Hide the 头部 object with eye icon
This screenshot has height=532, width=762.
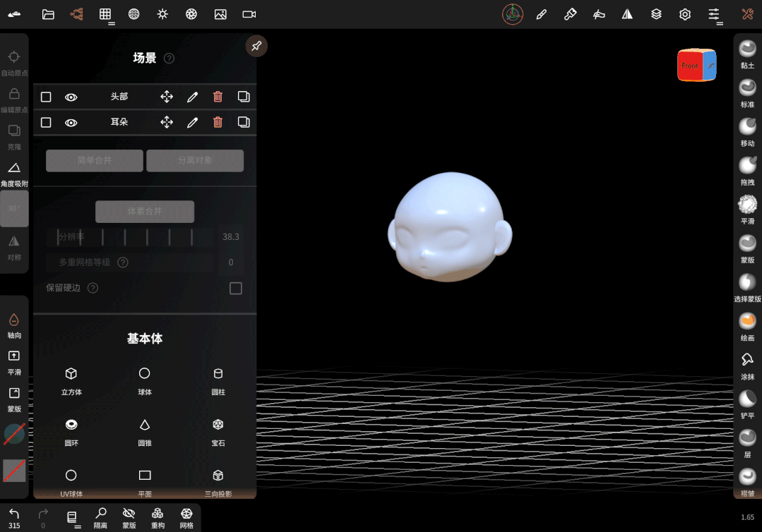click(71, 97)
